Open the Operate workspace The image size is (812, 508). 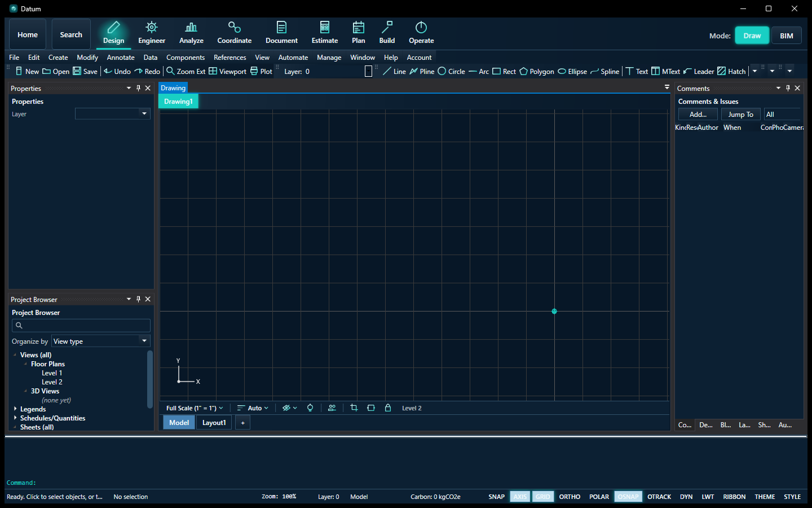coord(421,33)
